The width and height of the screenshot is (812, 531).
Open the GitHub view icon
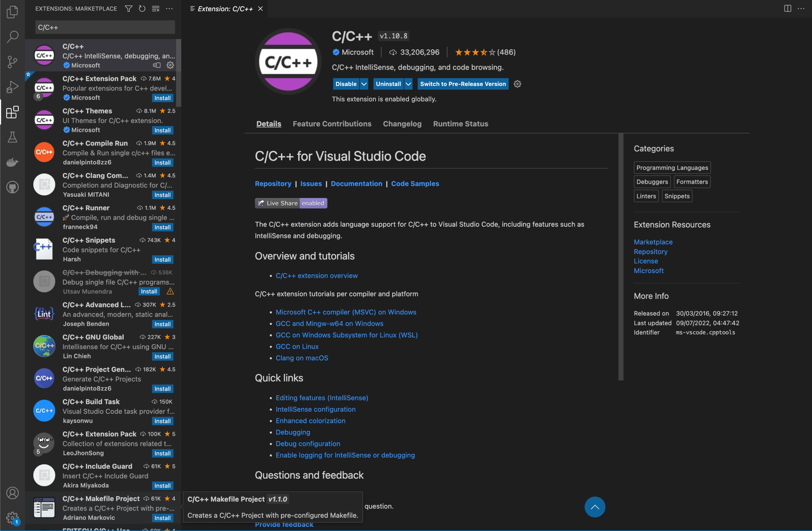12,187
